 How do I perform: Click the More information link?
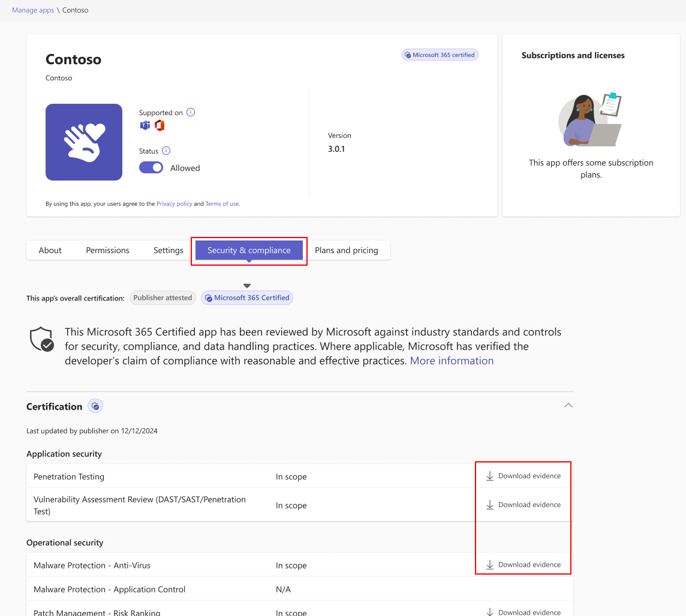click(452, 360)
